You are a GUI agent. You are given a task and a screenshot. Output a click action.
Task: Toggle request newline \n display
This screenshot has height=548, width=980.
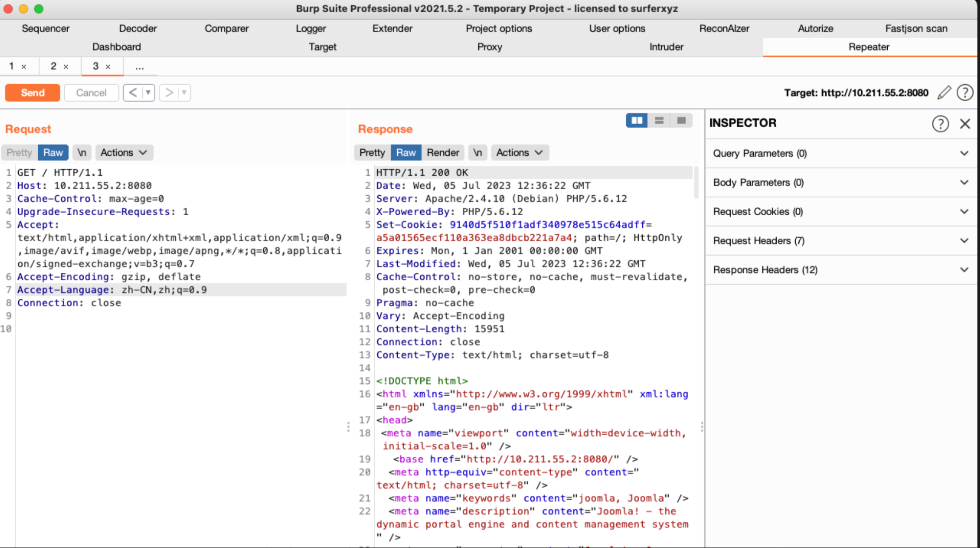pos(82,153)
